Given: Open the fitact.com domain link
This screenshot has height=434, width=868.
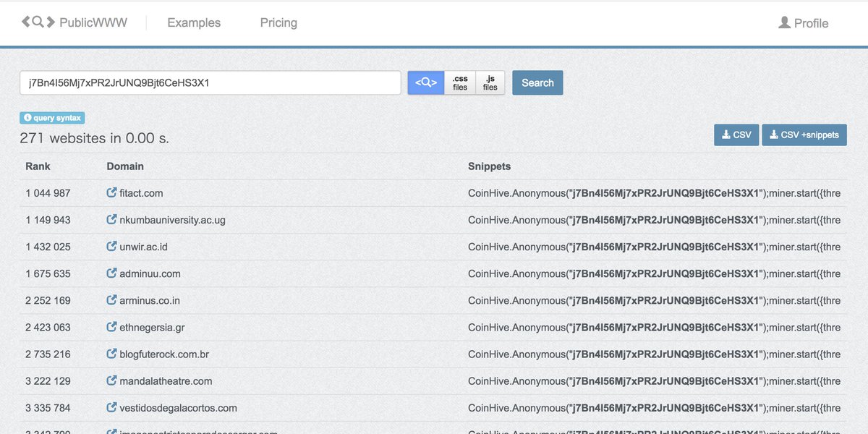Looking at the screenshot, I should (x=141, y=193).
